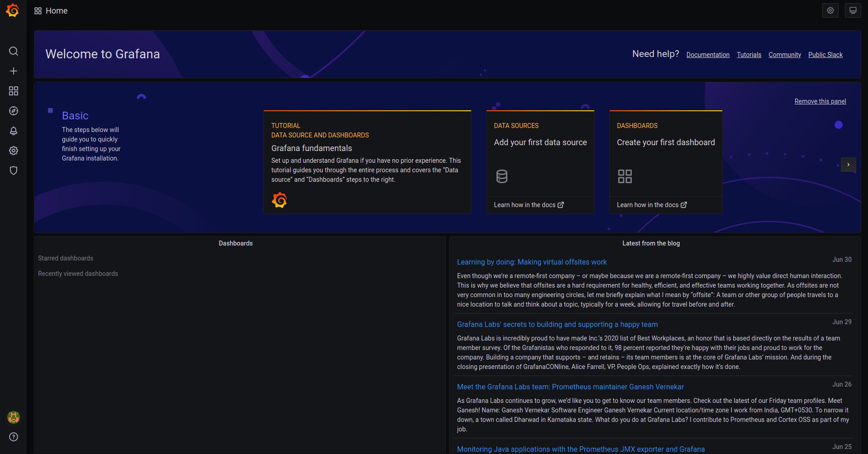This screenshot has height=454, width=868.
Task: Open the Public Slack link
Action: pyautogui.click(x=825, y=55)
